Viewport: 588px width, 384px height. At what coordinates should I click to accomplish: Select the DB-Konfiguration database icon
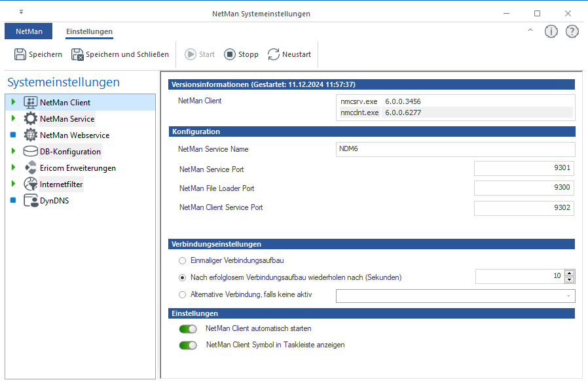pos(30,152)
